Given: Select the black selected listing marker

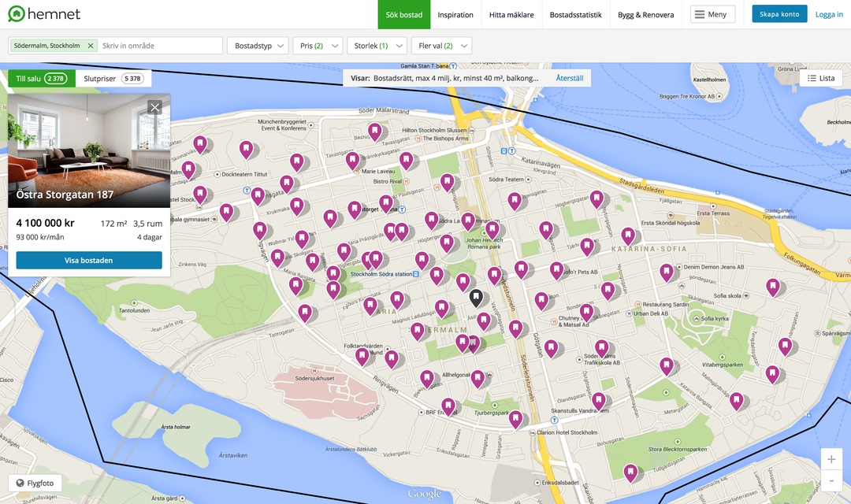Looking at the screenshot, I should pyautogui.click(x=476, y=298).
